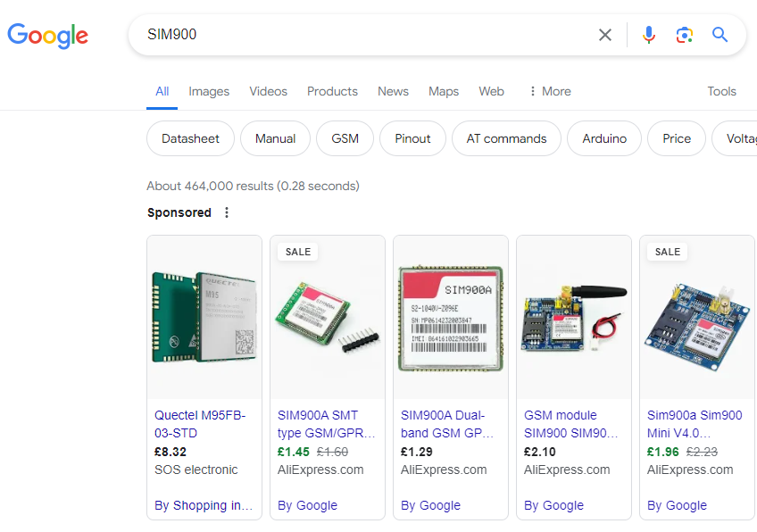Click the SIM900A SMT module product image
The image size is (757, 532).
[328, 317]
